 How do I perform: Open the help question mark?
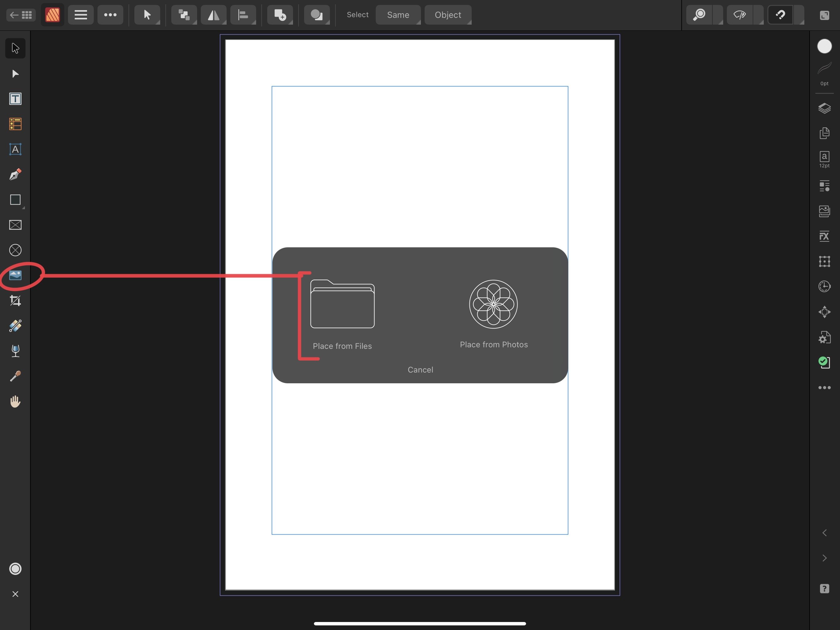point(824,588)
